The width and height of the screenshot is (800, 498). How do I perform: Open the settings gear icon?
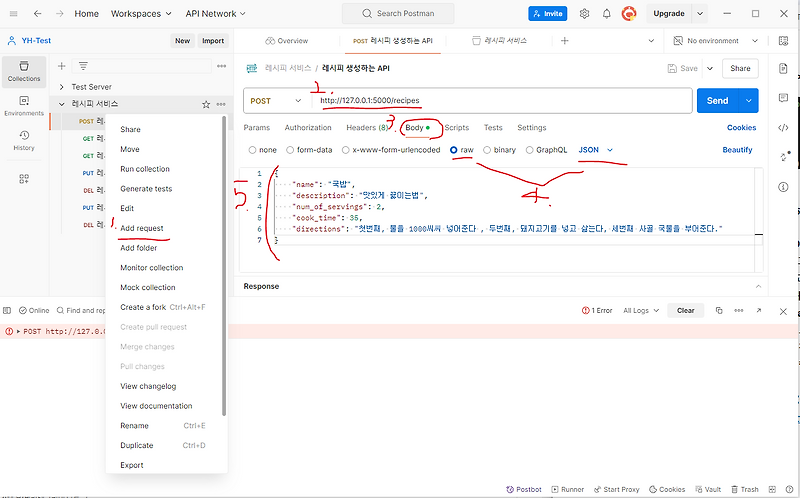(584, 14)
